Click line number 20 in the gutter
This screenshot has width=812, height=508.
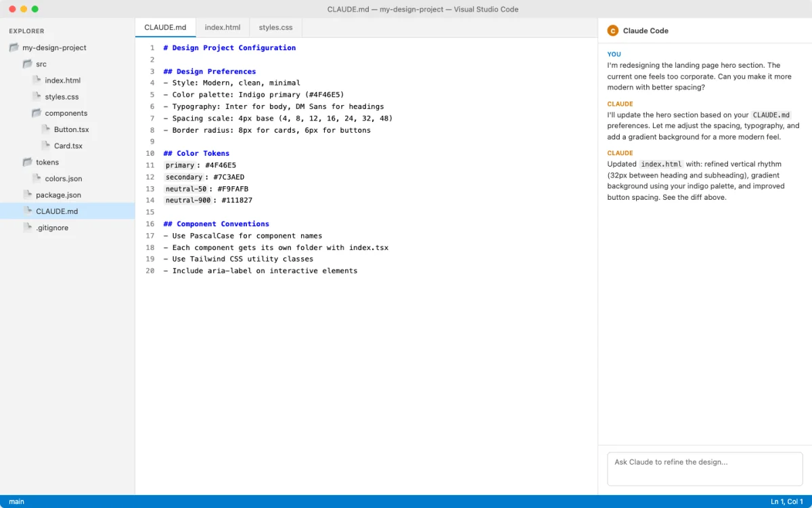(150, 271)
